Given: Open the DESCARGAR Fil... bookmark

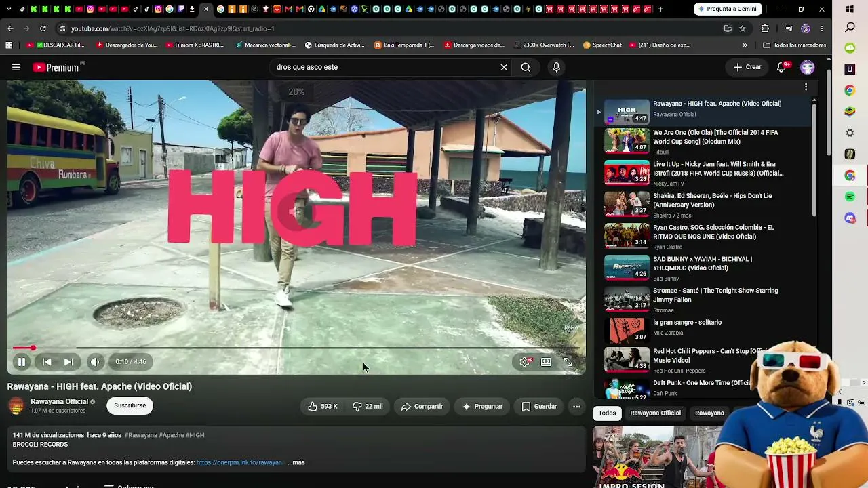Looking at the screenshot, I should coord(56,45).
